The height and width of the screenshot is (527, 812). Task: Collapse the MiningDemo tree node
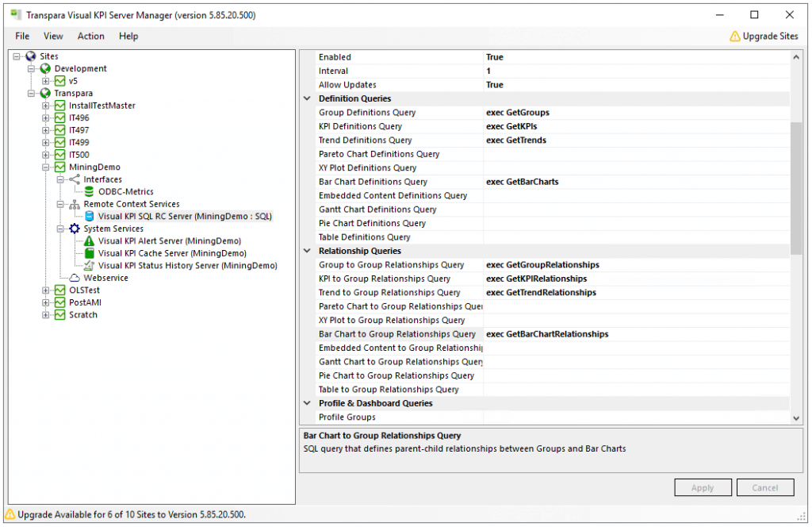[x=46, y=167]
